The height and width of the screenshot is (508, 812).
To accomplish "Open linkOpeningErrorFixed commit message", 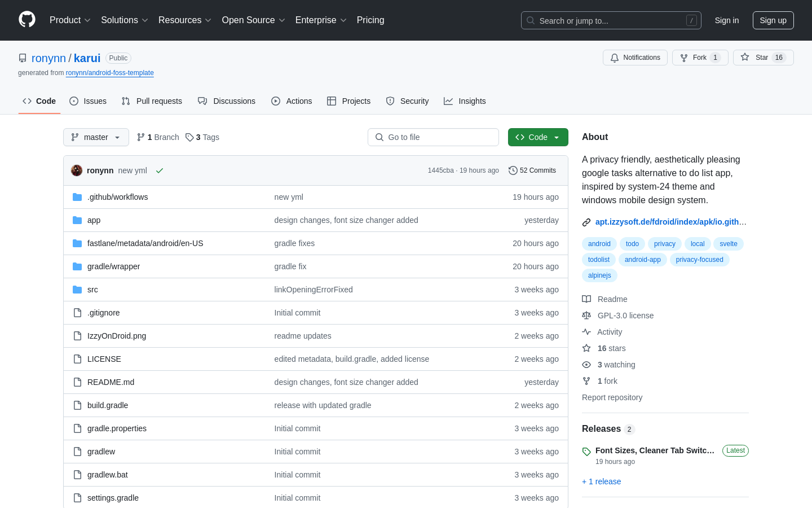I will 314,290.
